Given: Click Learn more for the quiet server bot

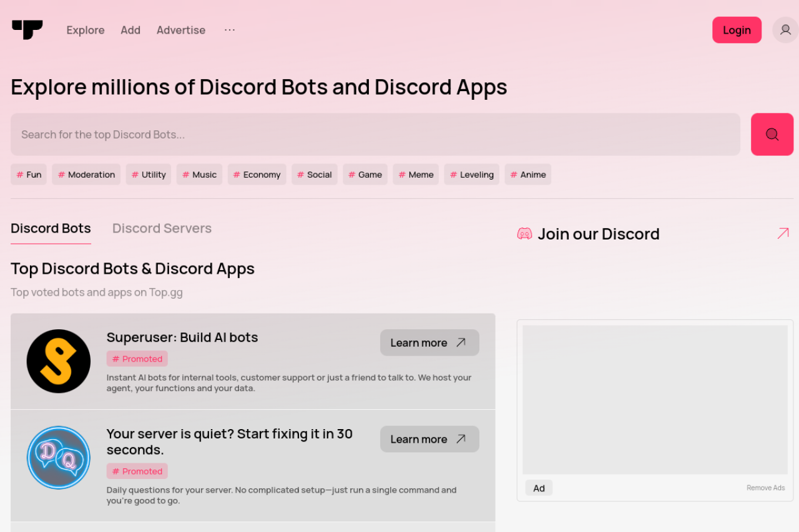Looking at the screenshot, I should click(429, 439).
